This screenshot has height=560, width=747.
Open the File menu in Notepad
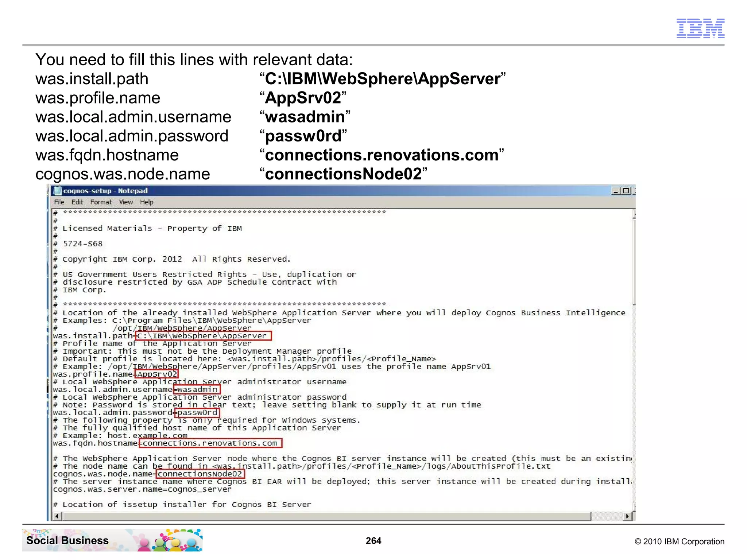[59, 202]
